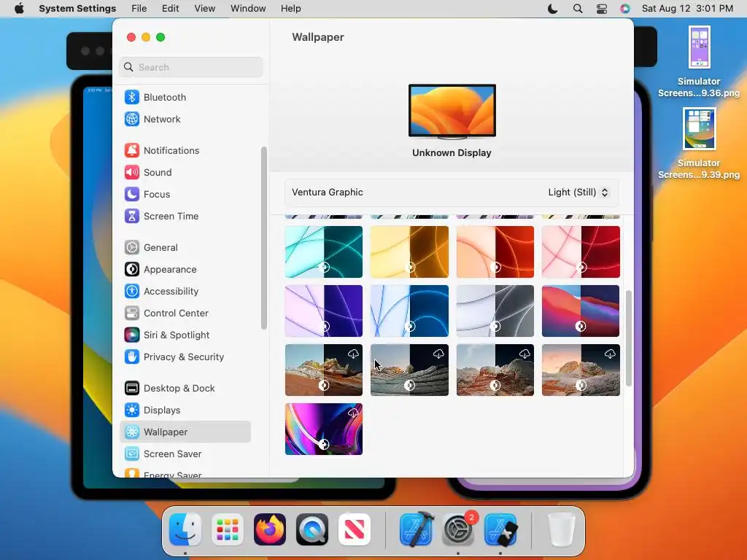This screenshot has height=560, width=747.
Task: Select the gray rock wallpaper under the cursor
Action: point(409,370)
